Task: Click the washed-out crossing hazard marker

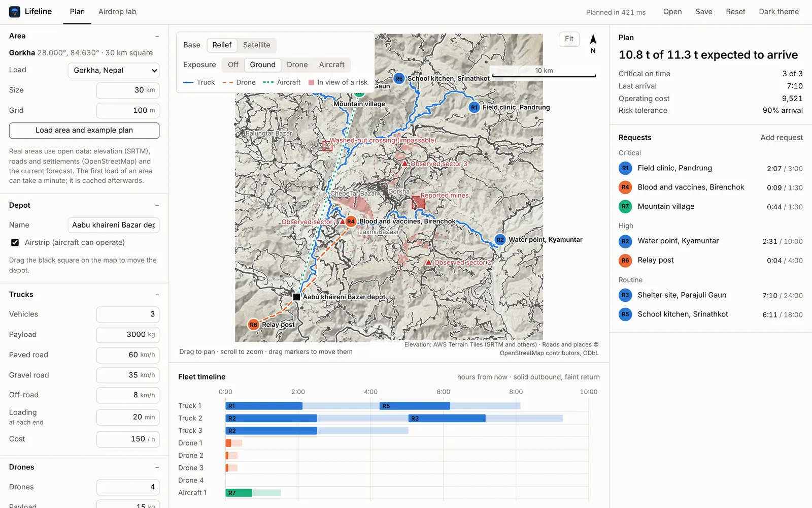Action: 327,146
